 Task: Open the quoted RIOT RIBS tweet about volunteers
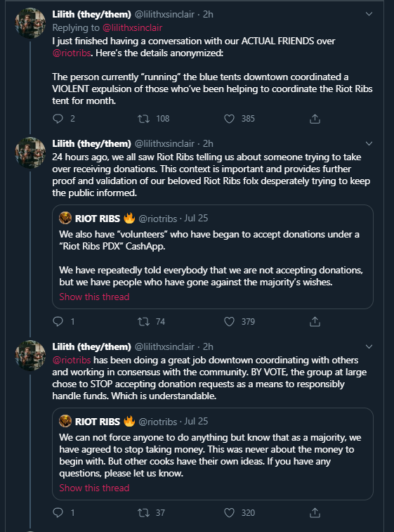213,257
